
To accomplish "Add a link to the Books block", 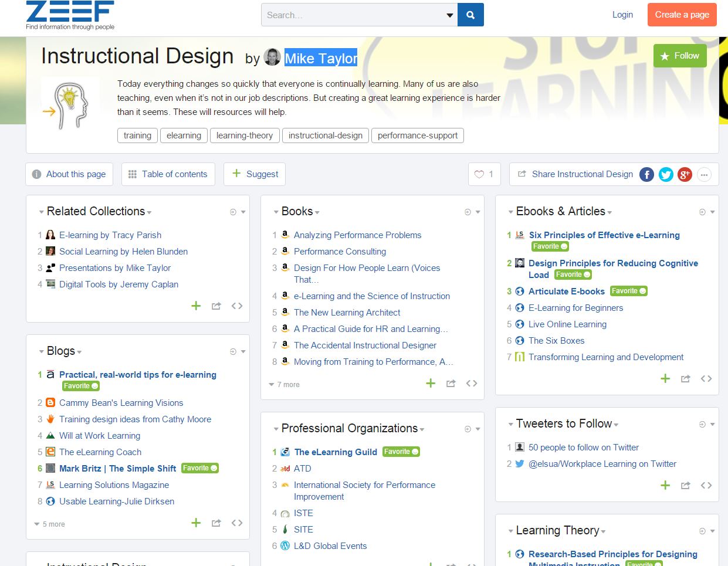I will (431, 383).
